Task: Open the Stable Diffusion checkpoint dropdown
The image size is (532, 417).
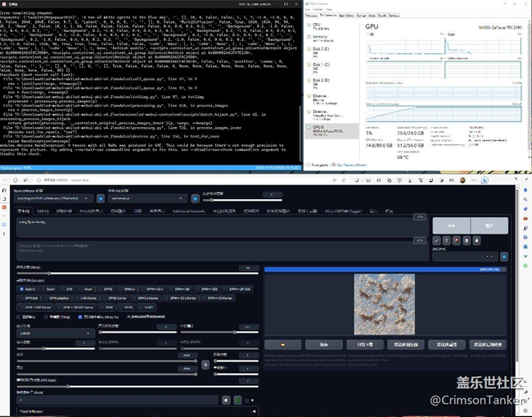Action: click(x=53, y=197)
